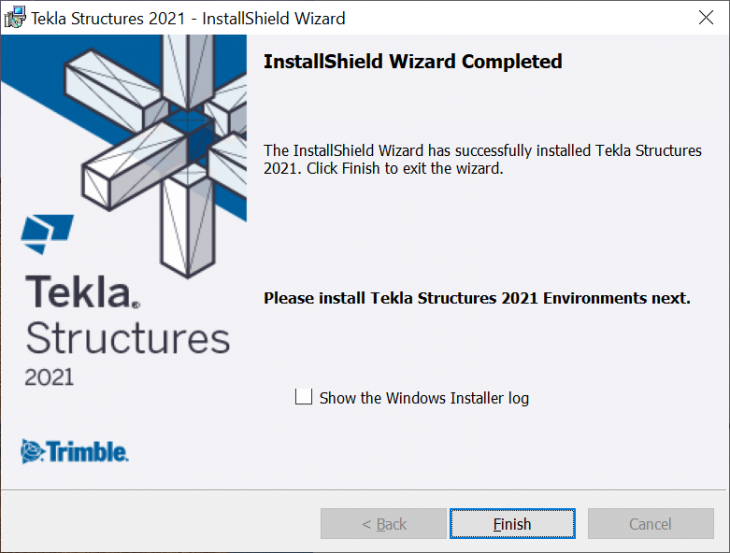
Task: Click the grayed-out Cancel button
Action: tap(650, 524)
